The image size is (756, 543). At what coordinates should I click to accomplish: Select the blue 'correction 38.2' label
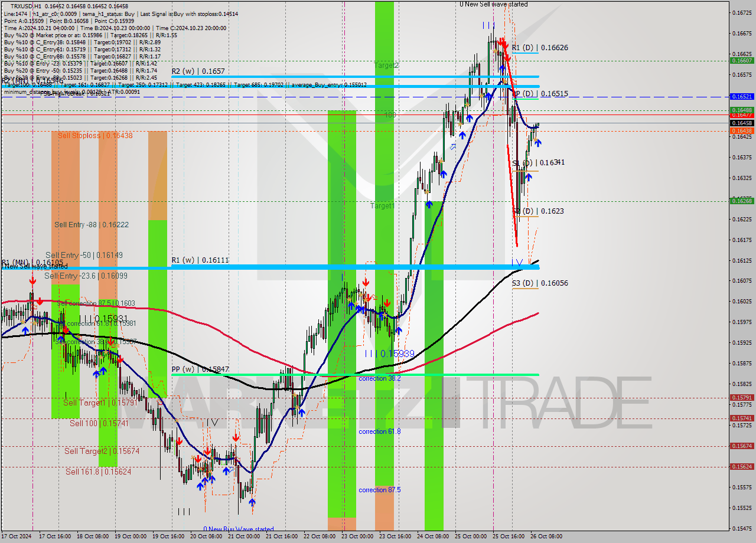(380, 378)
